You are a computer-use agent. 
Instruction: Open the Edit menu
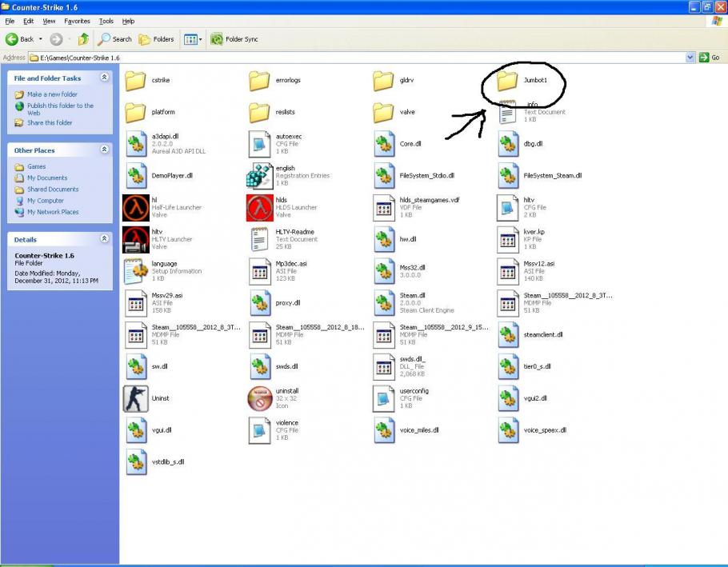[x=28, y=22]
